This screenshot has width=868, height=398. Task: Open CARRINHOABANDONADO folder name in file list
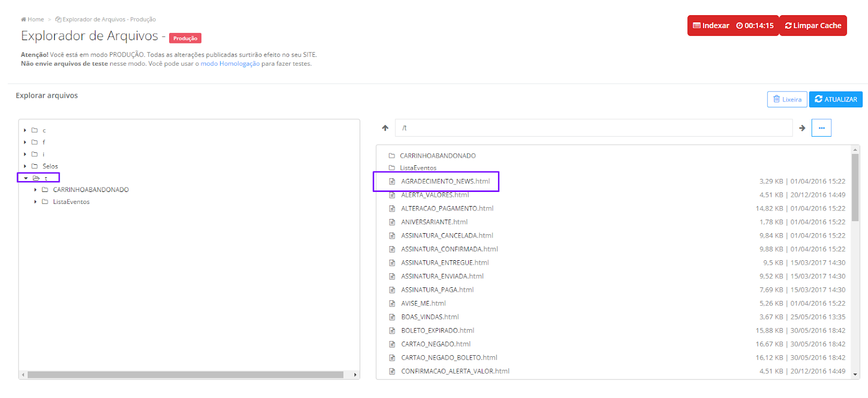tap(438, 156)
